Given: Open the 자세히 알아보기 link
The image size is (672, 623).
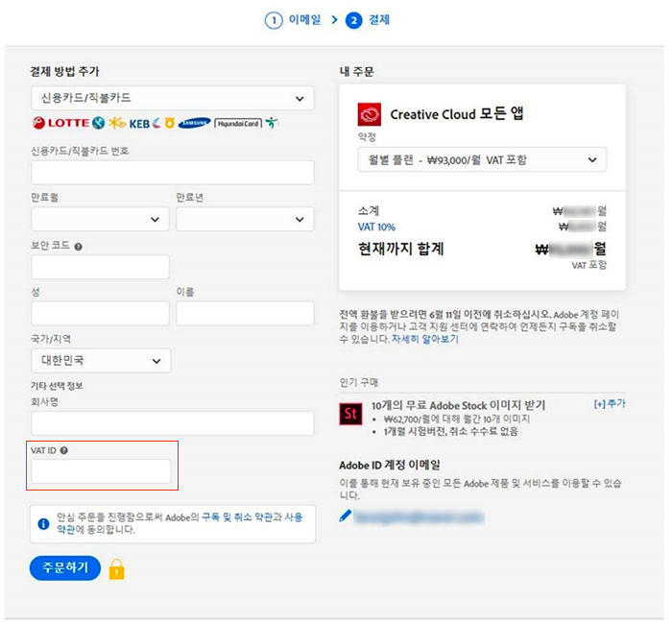Looking at the screenshot, I should [424, 340].
